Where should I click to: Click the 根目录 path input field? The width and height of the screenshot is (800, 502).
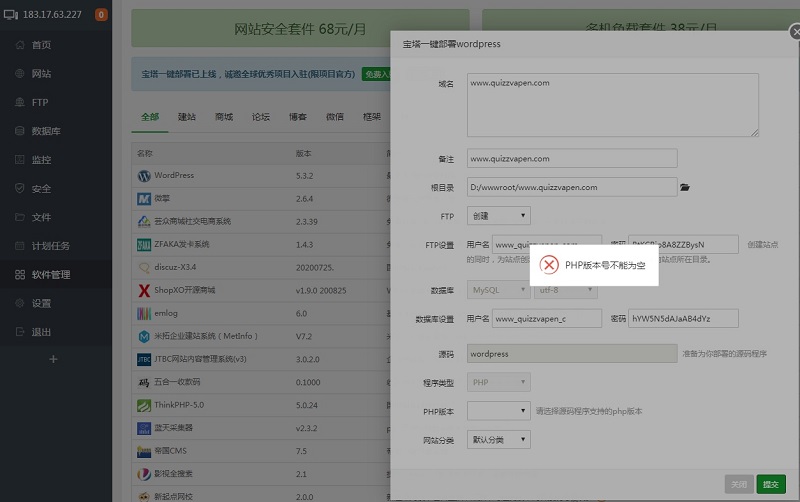click(572, 187)
